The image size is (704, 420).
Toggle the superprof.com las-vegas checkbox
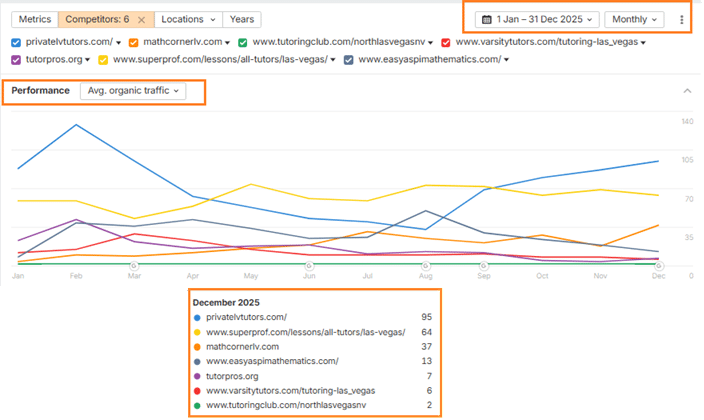point(103,60)
